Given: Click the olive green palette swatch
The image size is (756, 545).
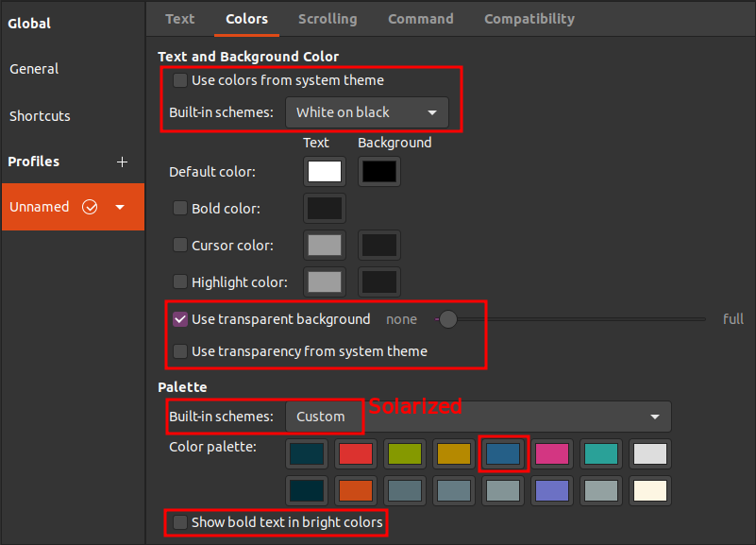Looking at the screenshot, I should pos(405,453).
